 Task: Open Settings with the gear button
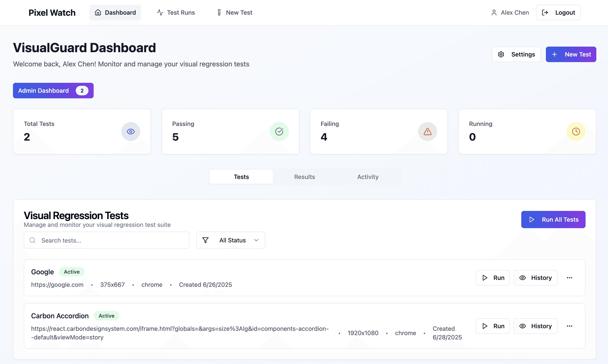(x=516, y=54)
